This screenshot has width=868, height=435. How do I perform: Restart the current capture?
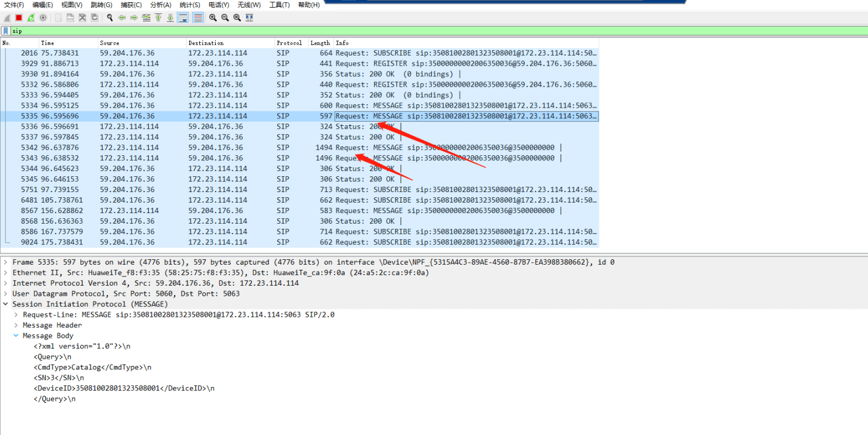pyautogui.click(x=30, y=18)
